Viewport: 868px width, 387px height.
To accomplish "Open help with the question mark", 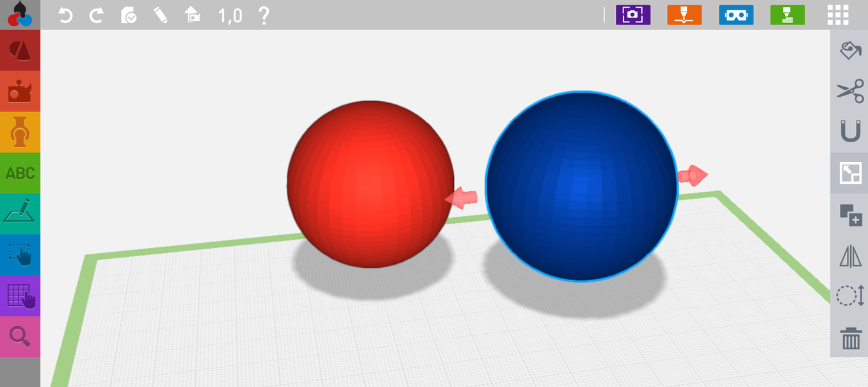I will (263, 15).
